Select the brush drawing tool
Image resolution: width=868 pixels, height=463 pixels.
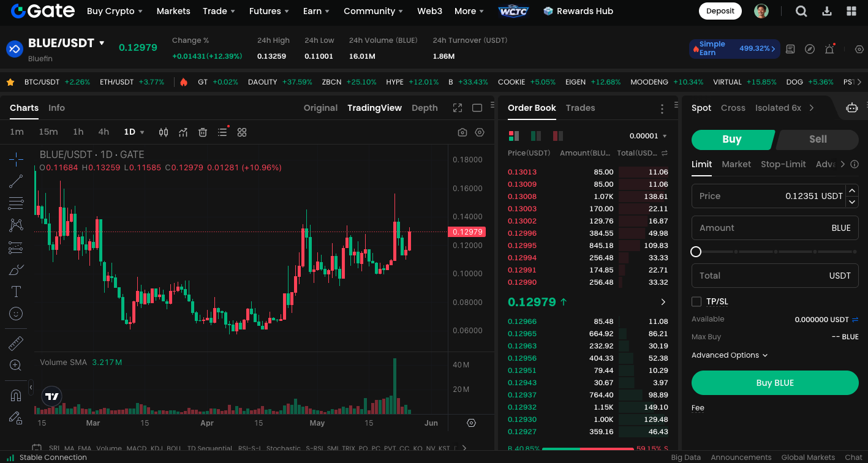pos(16,269)
